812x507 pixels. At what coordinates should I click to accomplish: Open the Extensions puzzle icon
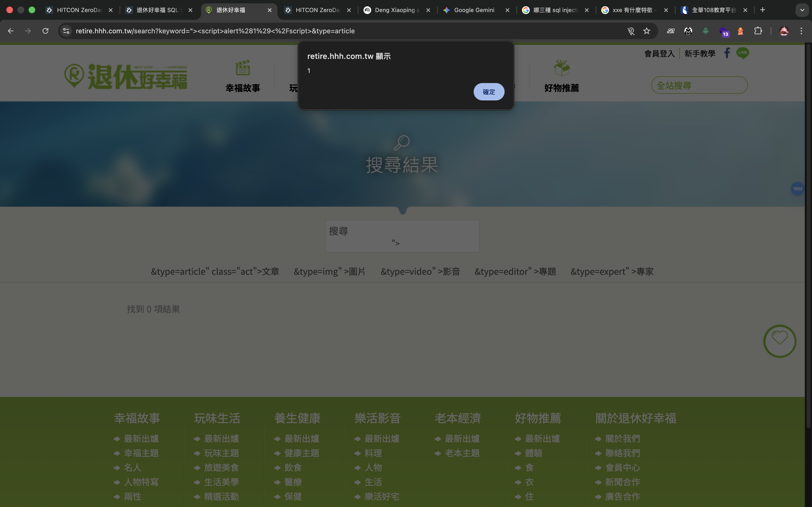(x=758, y=31)
